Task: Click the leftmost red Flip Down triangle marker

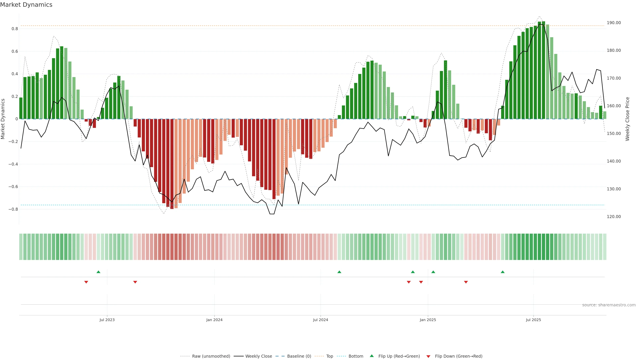Action: click(x=86, y=282)
